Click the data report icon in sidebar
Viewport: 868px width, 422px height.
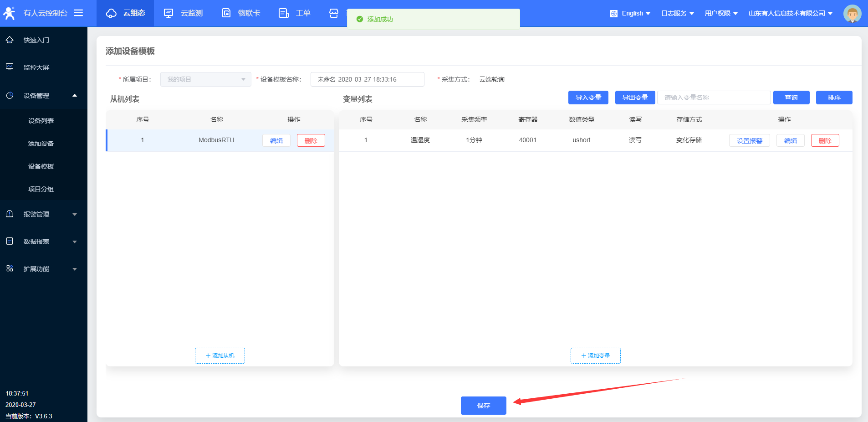pos(10,241)
